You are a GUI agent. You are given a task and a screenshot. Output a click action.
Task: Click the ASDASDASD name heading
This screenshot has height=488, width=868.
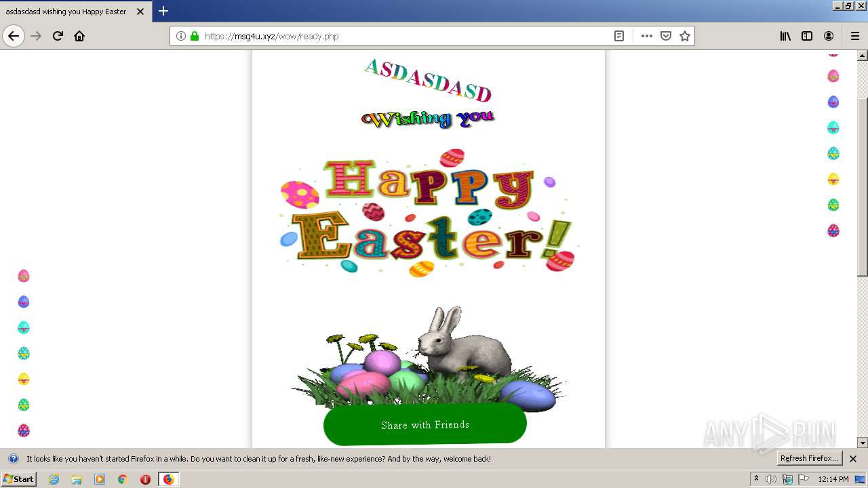[427, 80]
